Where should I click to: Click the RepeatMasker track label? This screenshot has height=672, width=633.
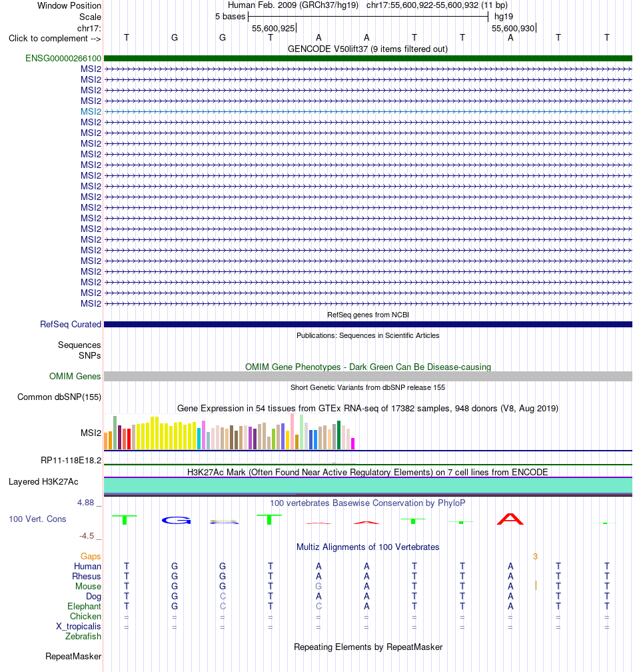pyautogui.click(x=73, y=657)
